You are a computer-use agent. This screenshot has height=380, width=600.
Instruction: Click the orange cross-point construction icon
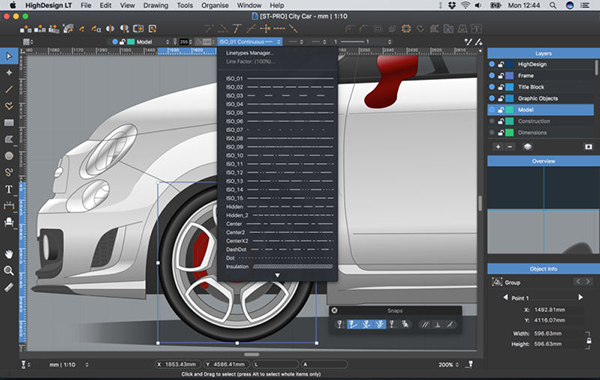click(x=265, y=29)
